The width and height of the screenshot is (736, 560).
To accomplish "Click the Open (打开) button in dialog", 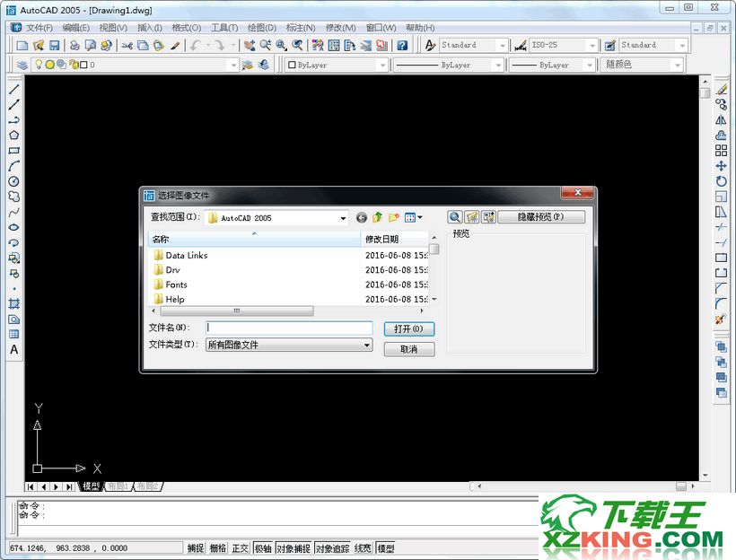I will pos(408,329).
